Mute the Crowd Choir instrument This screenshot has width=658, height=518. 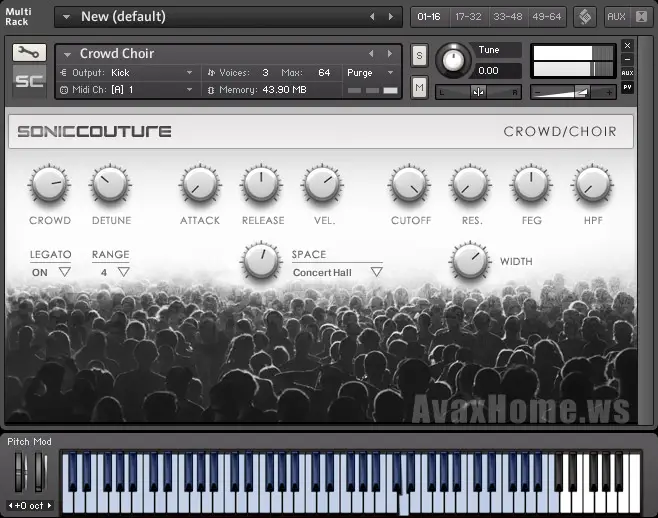click(x=419, y=87)
